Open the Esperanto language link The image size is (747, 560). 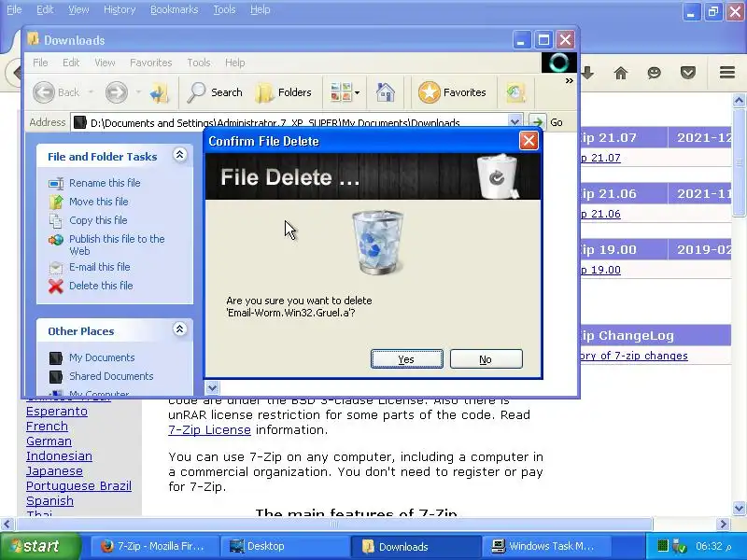pyautogui.click(x=57, y=411)
